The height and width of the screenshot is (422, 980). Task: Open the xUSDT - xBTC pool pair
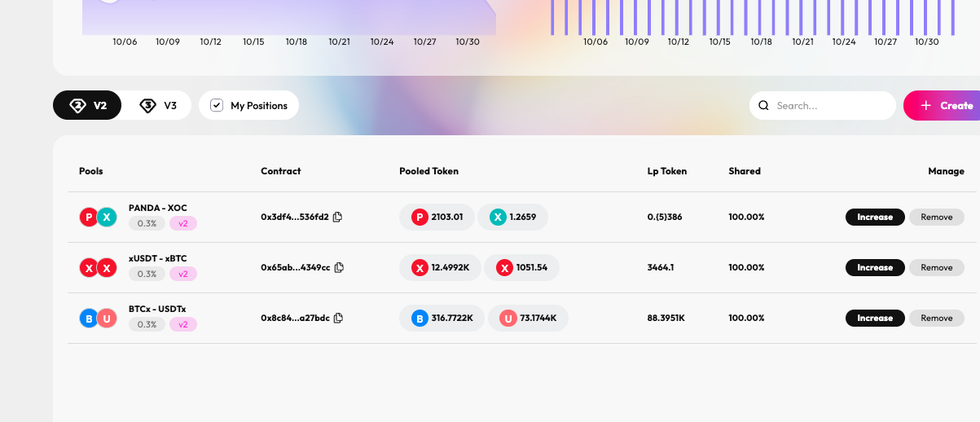(x=157, y=258)
